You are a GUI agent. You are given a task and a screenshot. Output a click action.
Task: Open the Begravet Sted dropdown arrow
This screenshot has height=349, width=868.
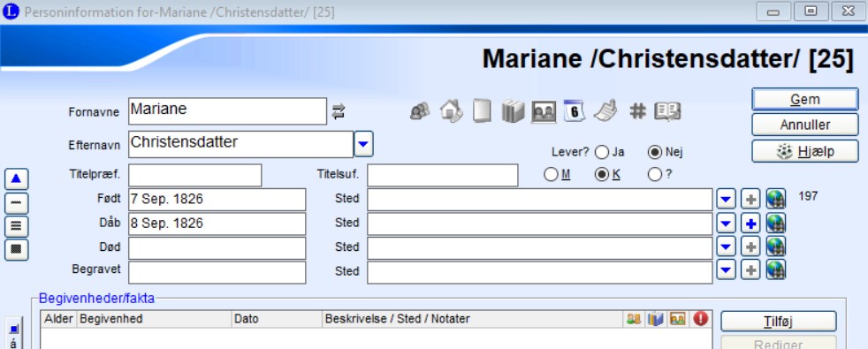[x=727, y=270]
